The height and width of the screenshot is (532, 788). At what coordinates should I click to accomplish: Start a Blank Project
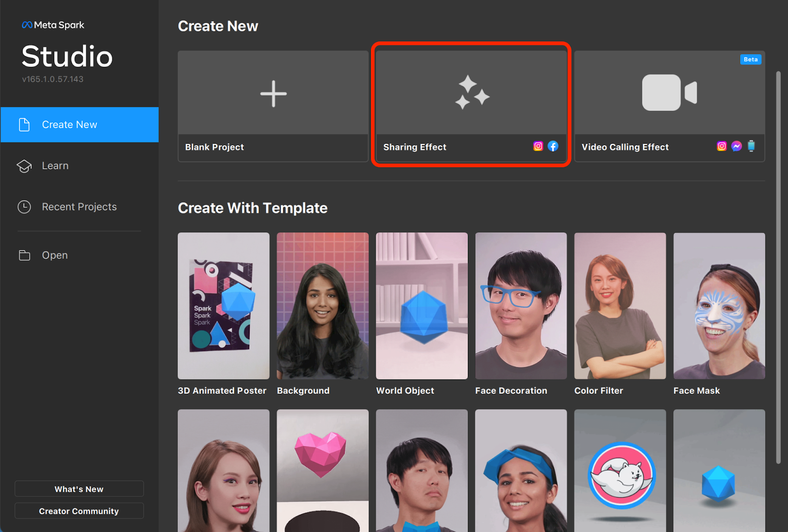point(273,106)
